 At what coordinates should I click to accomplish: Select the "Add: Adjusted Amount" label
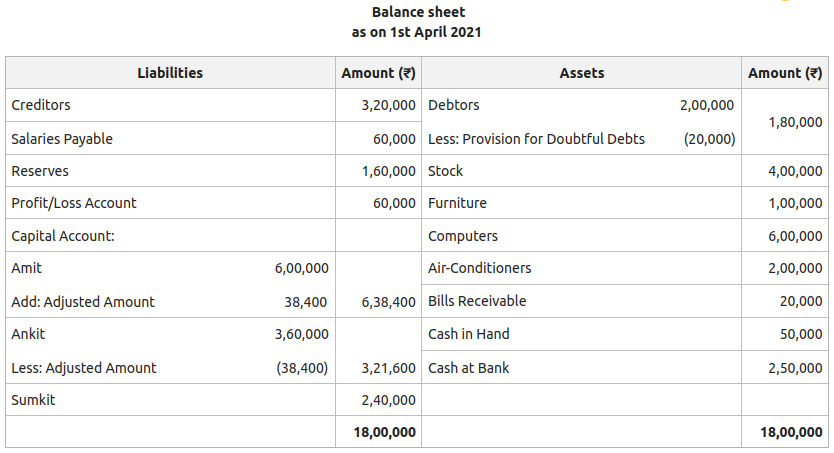click(83, 302)
